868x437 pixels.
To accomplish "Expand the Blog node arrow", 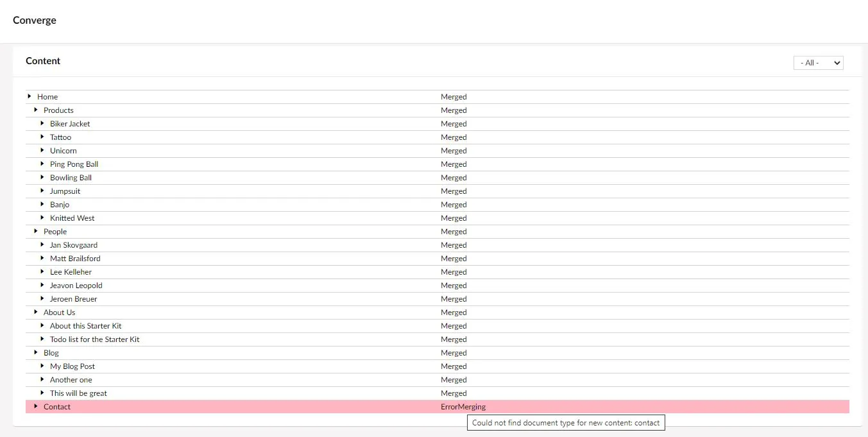I will click(x=36, y=352).
